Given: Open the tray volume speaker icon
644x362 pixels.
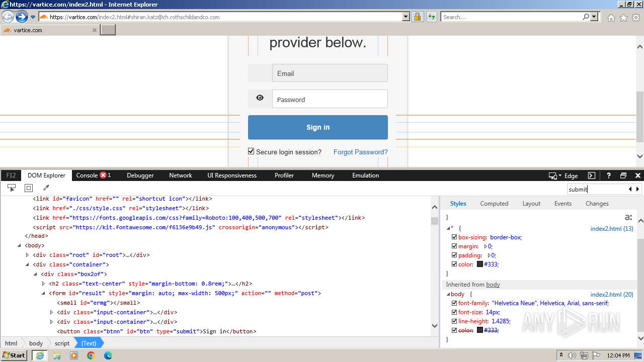Looking at the screenshot, I should (573, 355).
